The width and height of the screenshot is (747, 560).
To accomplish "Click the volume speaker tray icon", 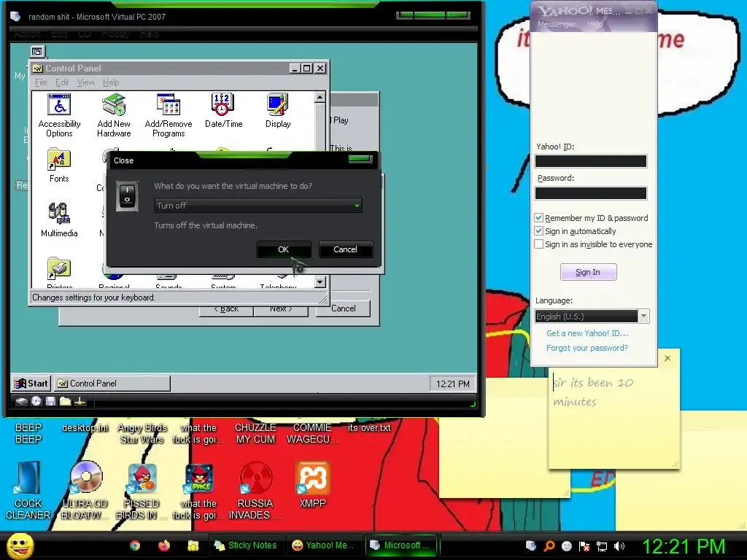I will pyautogui.click(x=619, y=546).
